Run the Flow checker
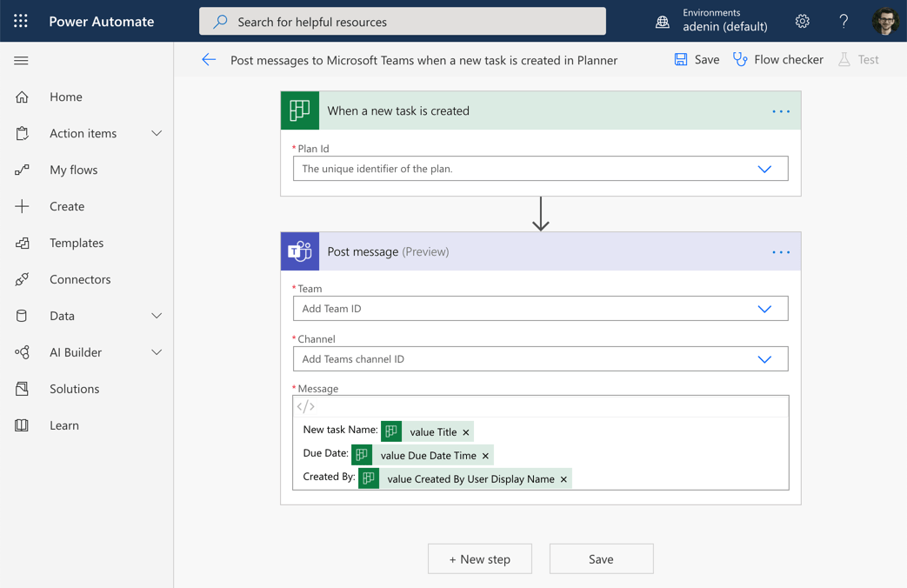Screen dimensions: 907x588 point(778,60)
